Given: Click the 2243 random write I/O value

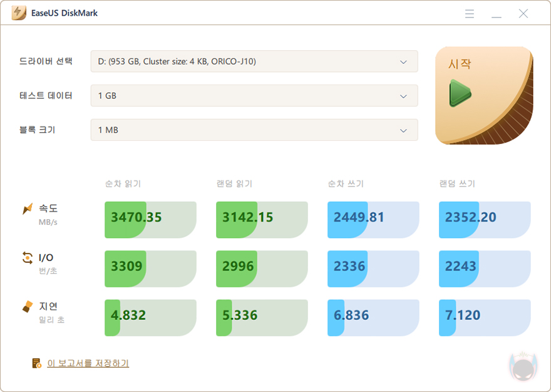Looking at the screenshot, I should pos(461,266).
